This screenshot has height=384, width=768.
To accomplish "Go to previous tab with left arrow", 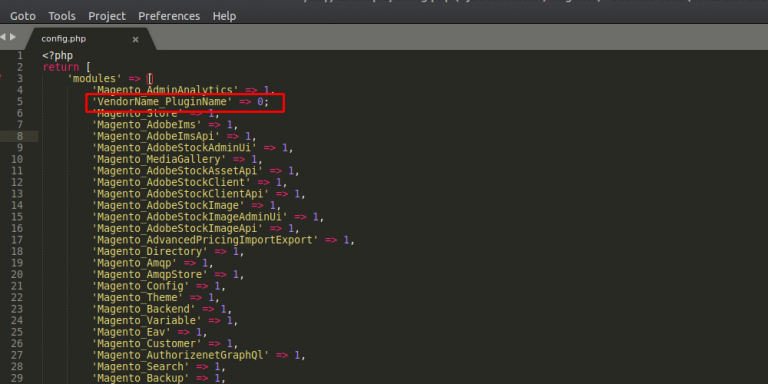I will 3,37.
